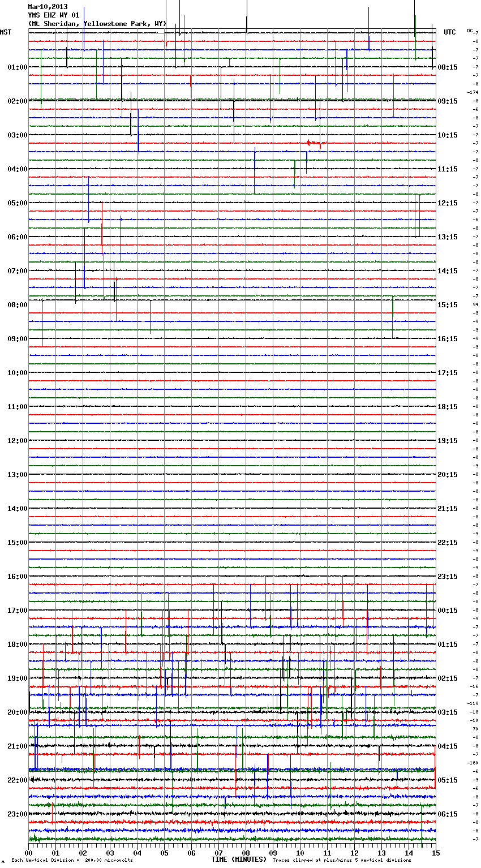Click the DC offset value '-174'
The image size is (481, 868).
pyautogui.click(x=473, y=92)
